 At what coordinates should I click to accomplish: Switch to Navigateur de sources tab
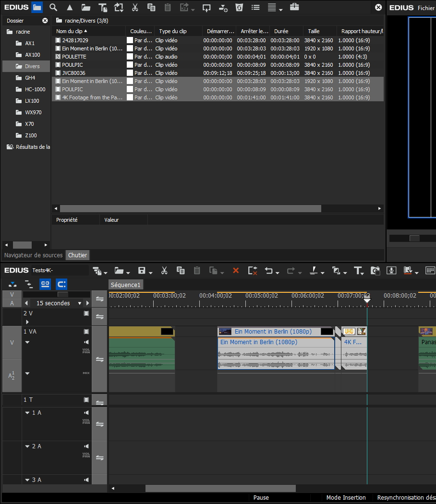(x=34, y=255)
